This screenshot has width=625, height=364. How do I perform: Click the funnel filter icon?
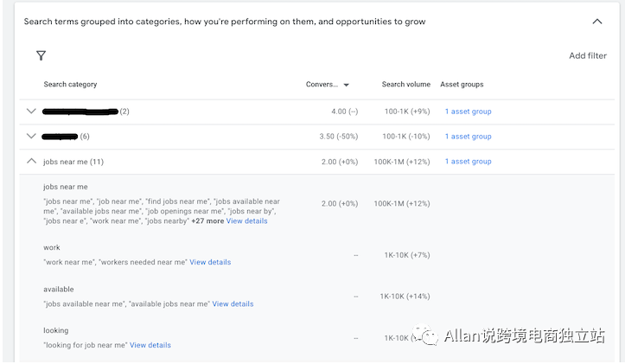click(41, 55)
